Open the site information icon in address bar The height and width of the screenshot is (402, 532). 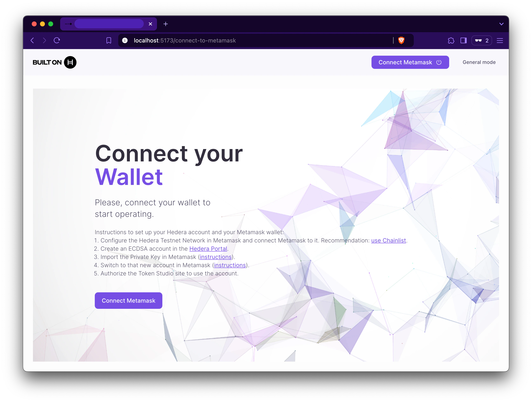(x=125, y=40)
